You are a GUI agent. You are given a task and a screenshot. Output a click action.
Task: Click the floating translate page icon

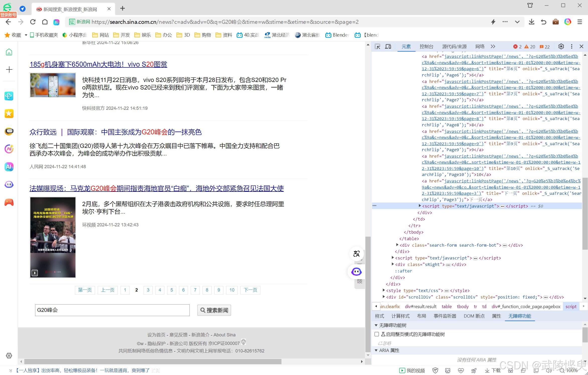[356, 254]
